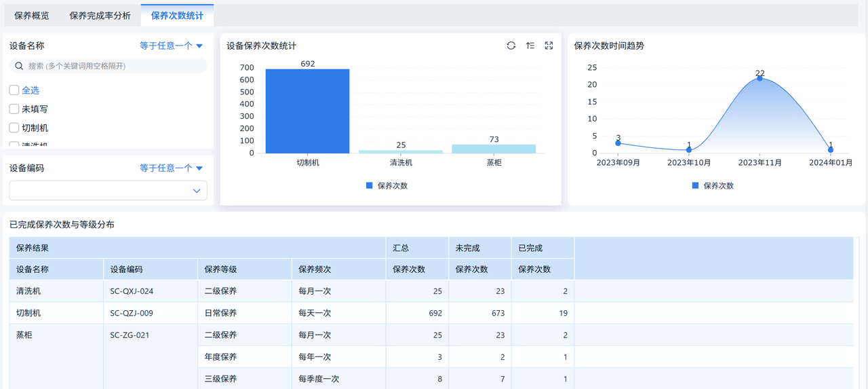This screenshot has width=868, height=389.
Task: Switch to 保养概览 tab
Action: point(32,16)
